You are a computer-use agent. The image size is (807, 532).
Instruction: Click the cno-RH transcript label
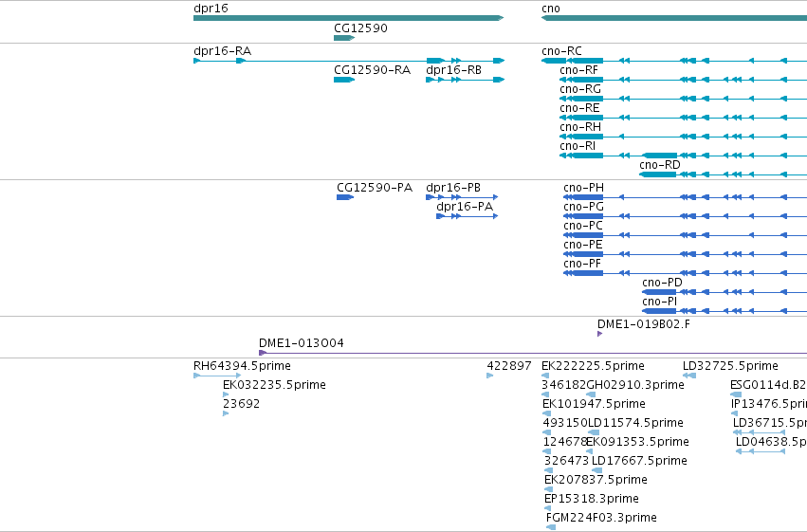pos(580,127)
